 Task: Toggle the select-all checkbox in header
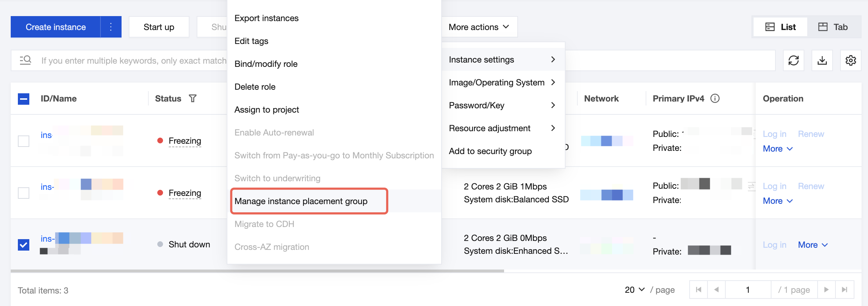(x=24, y=99)
